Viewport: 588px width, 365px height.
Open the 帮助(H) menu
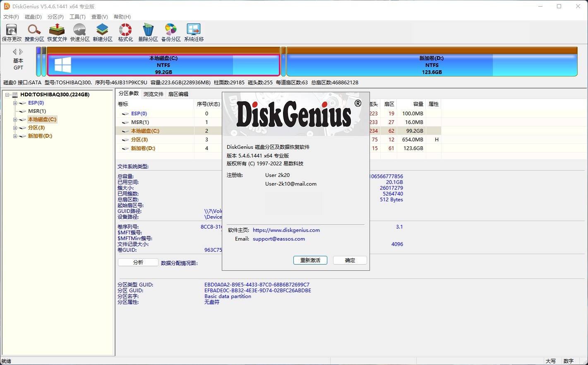[x=122, y=17]
